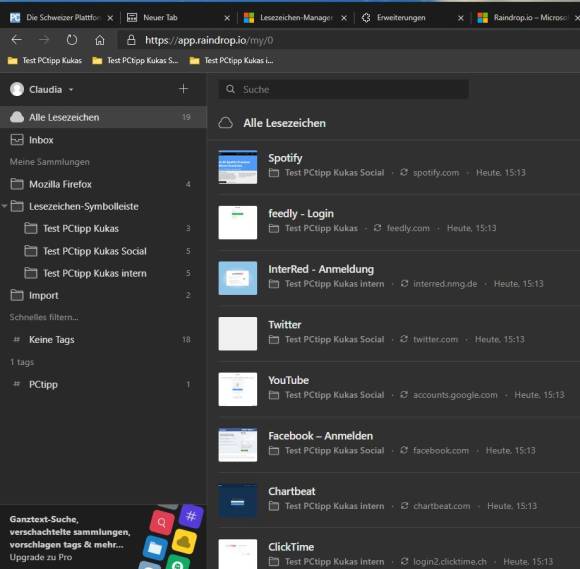Open the Inbox collection
This screenshot has width=580, height=569.
click(103, 140)
